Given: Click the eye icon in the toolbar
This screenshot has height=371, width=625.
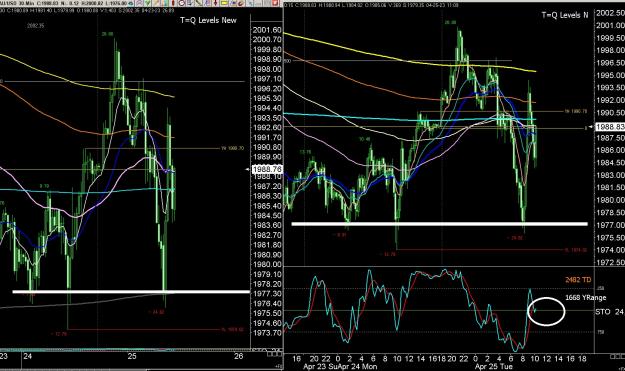Looking at the screenshot, I should click(130, 3).
